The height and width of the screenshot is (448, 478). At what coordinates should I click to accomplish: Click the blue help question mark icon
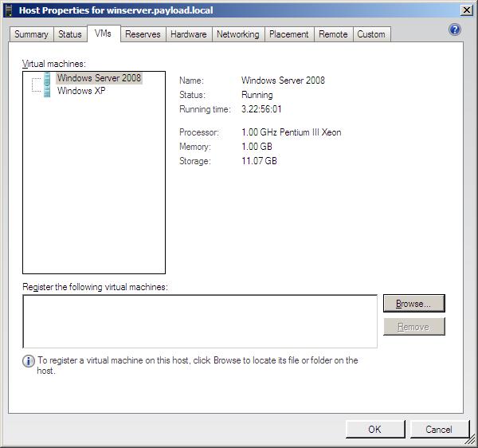tap(455, 30)
